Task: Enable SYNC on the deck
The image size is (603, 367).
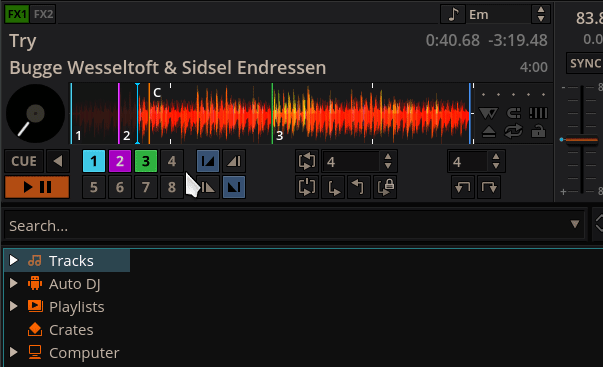Action: [585, 63]
